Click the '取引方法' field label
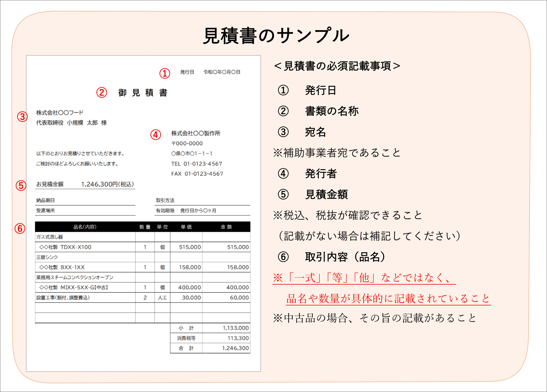The width and height of the screenshot is (547, 392). pyautogui.click(x=165, y=200)
